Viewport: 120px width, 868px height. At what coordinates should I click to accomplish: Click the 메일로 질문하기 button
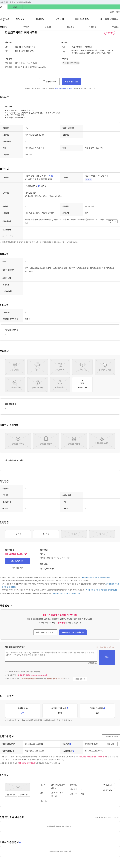pyautogui.click(x=80, y=679)
